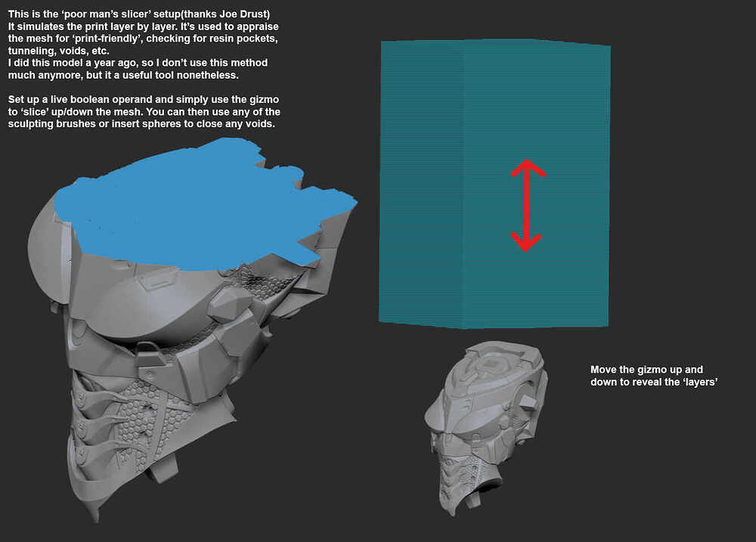This screenshot has width=756, height=542.
Task: Click the 'sculpting brushes or insert spheres' line
Action: click(x=141, y=123)
